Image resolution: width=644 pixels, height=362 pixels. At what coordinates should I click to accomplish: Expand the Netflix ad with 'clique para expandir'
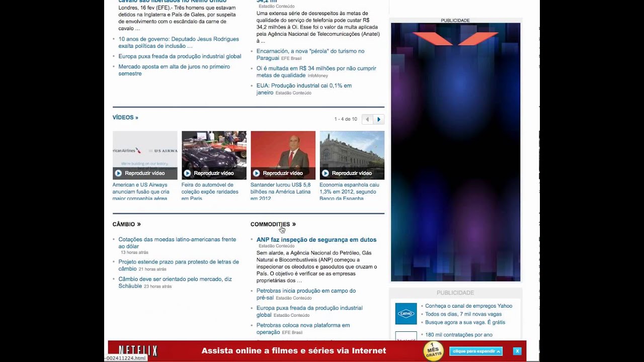tap(476, 351)
